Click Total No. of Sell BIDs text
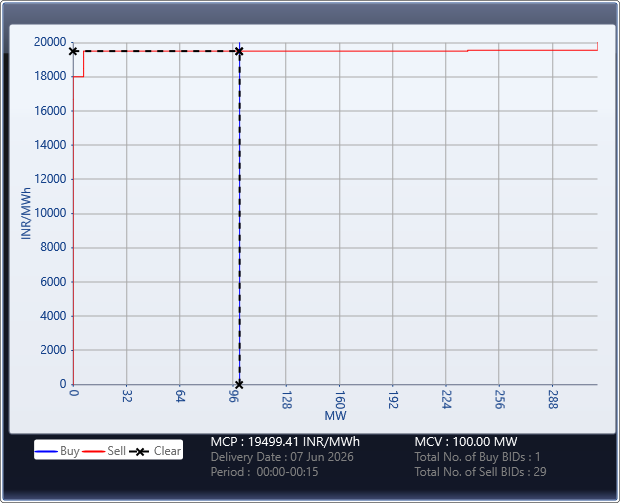The image size is (620, 503). click(480, 472)
